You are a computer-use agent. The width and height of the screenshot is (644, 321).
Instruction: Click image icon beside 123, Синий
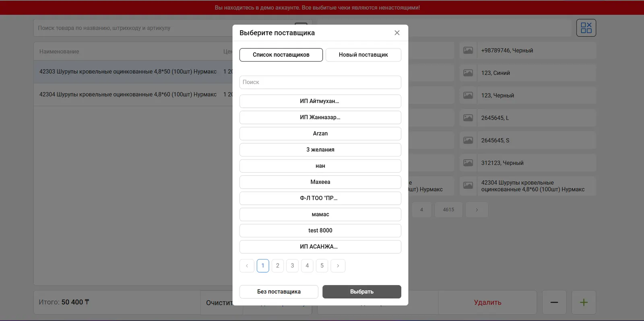(468, 73)
